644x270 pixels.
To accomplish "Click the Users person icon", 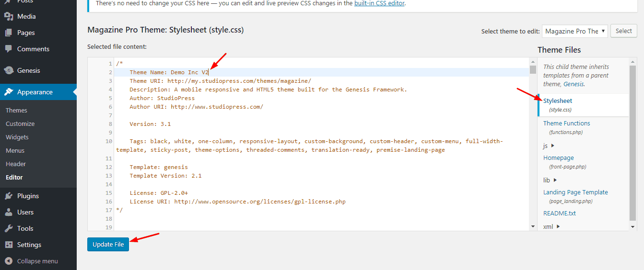I will (9, 212).
